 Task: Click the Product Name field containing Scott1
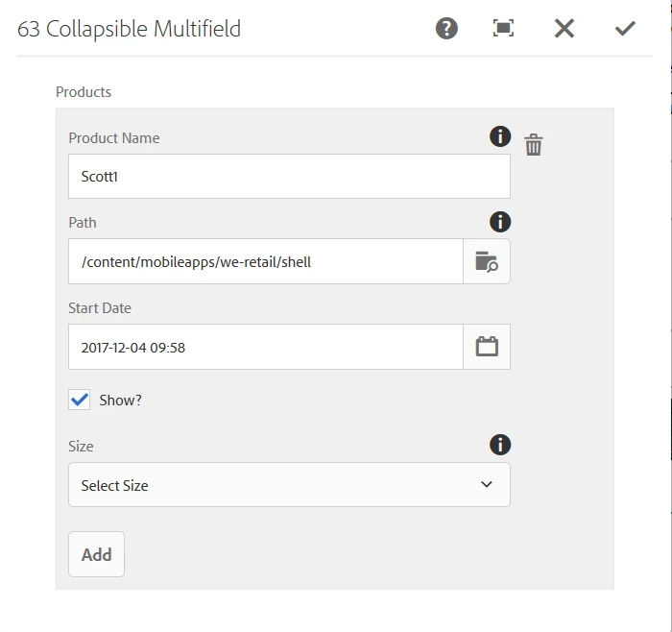(289, 177)
